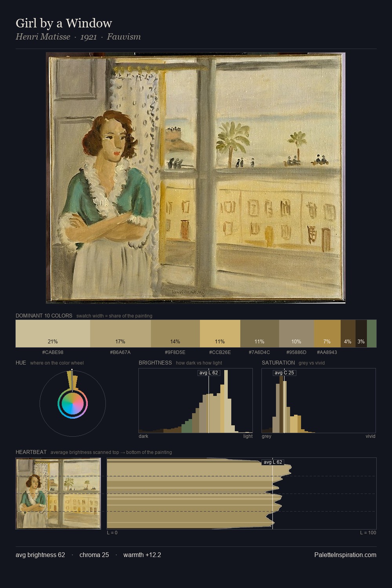The image size is (392, 588).
Task: Click the 'grey' axis label
Action: [x=267, y=436]
